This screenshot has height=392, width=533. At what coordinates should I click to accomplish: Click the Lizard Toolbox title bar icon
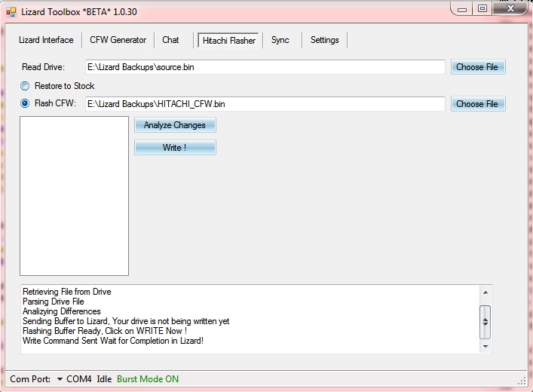[x=11, y=12]
